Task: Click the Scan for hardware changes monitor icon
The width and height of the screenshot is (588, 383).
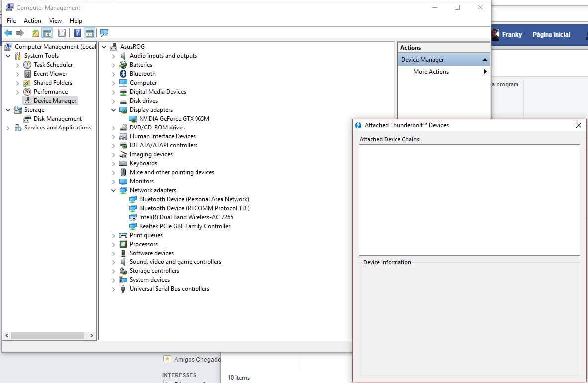Action: (x=104, y=33)
